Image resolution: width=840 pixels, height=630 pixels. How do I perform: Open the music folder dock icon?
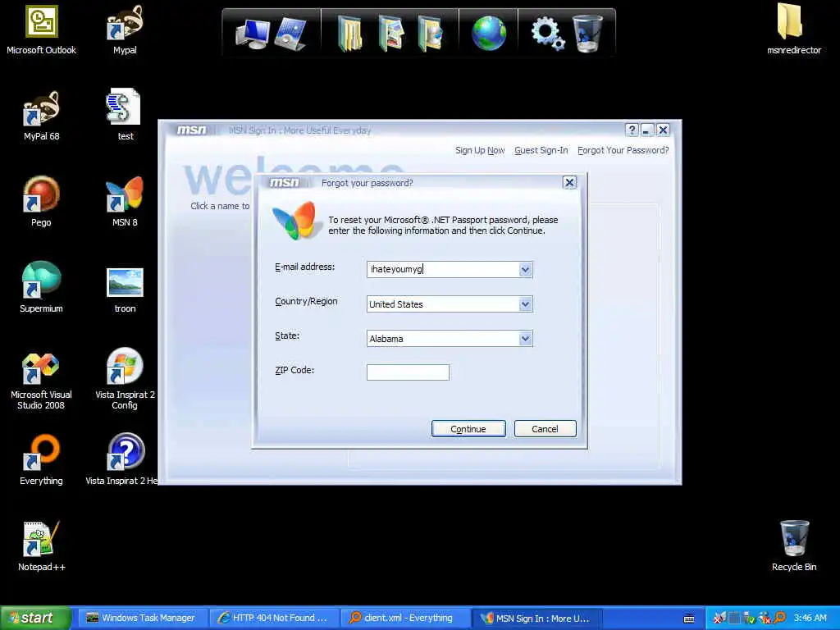click(431, 34)
